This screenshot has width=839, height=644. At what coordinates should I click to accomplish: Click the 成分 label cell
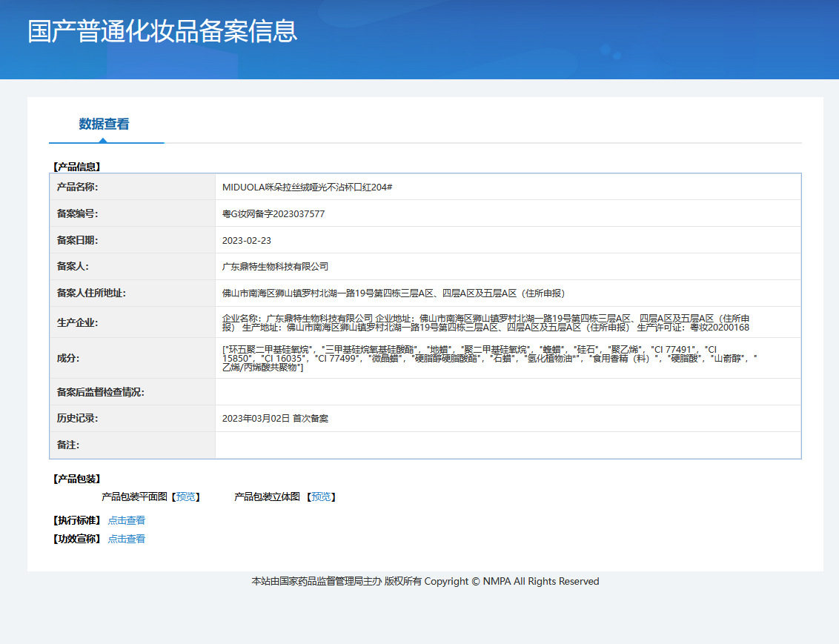pos(133,359)
